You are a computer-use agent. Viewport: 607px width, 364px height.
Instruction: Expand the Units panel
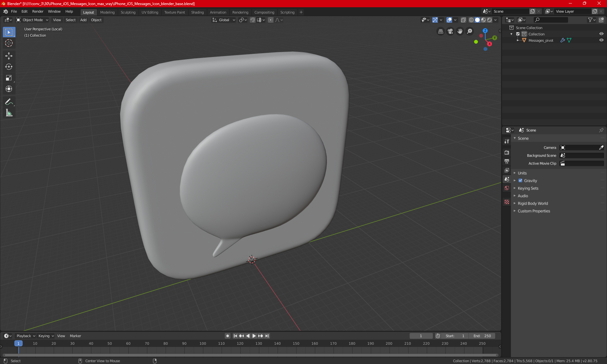pyautogui.click(x=522, y=173)
